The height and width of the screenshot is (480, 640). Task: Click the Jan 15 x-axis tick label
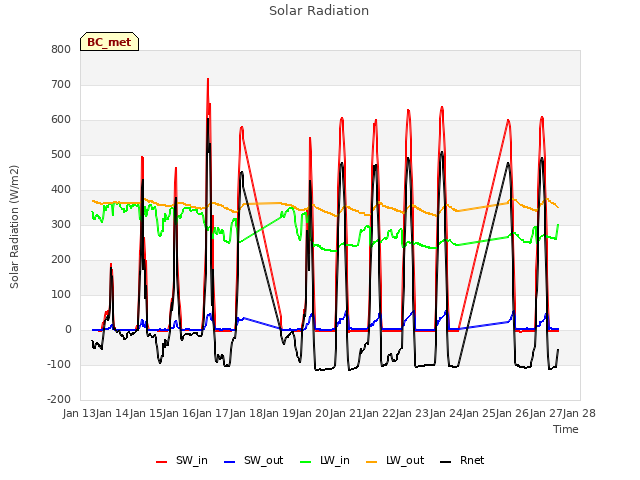[146, 413]
